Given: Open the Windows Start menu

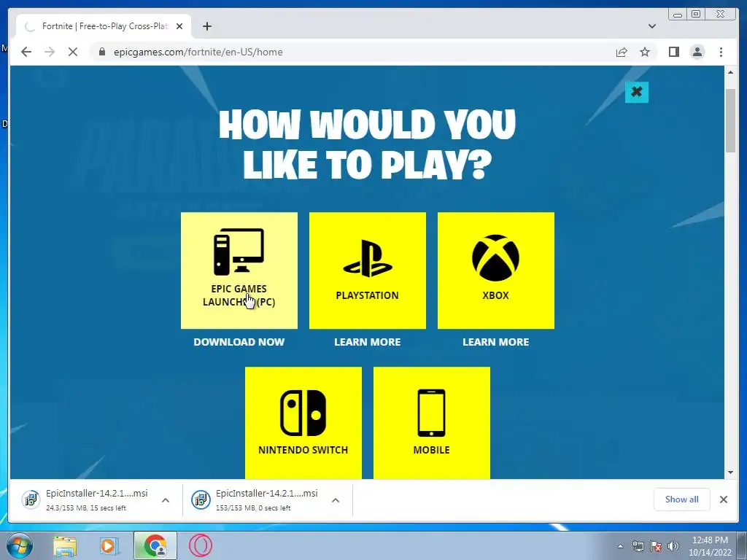Looking at the screenshot, I should point(20,545).
